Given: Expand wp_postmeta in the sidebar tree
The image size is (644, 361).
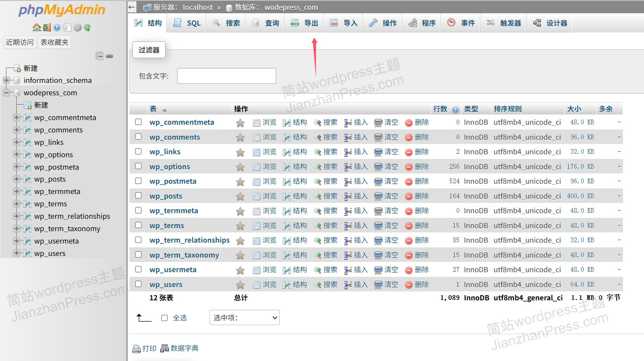Looking at the screenshot, I should click(x=17, y=167).
